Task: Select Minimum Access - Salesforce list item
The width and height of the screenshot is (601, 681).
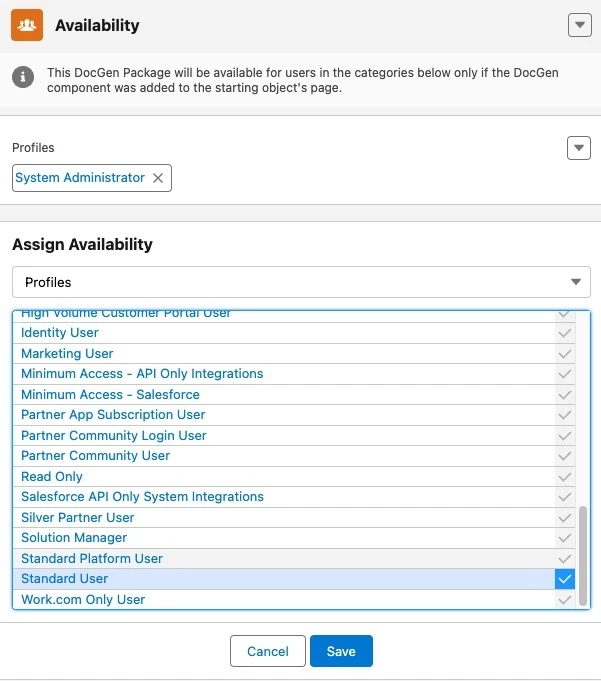Action: pyautogui.click(x=110, y=394)
